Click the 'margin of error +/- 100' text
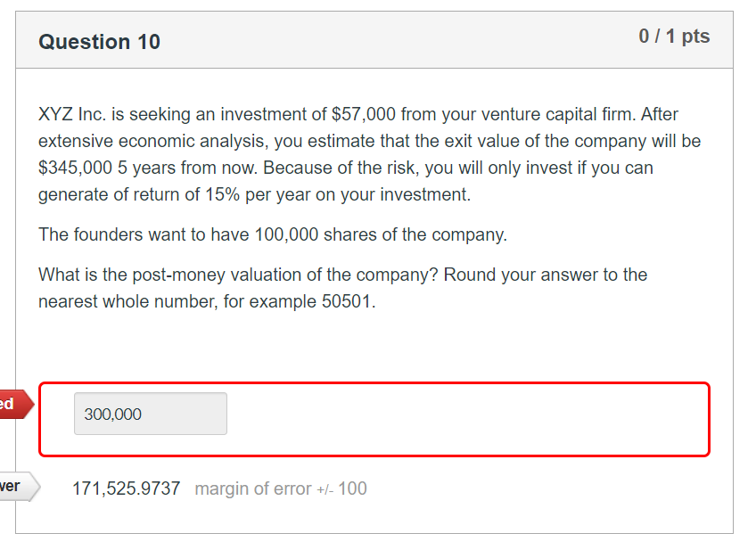 pos(280,488)
